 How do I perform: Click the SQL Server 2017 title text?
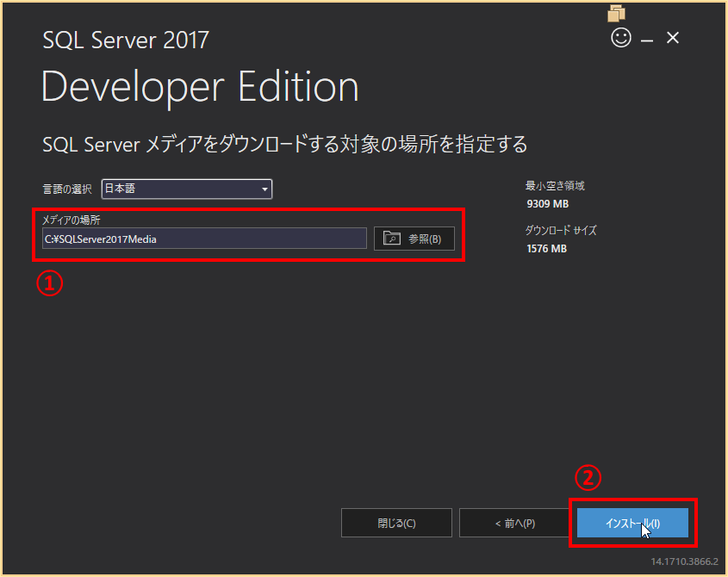(x=126, y=40)
